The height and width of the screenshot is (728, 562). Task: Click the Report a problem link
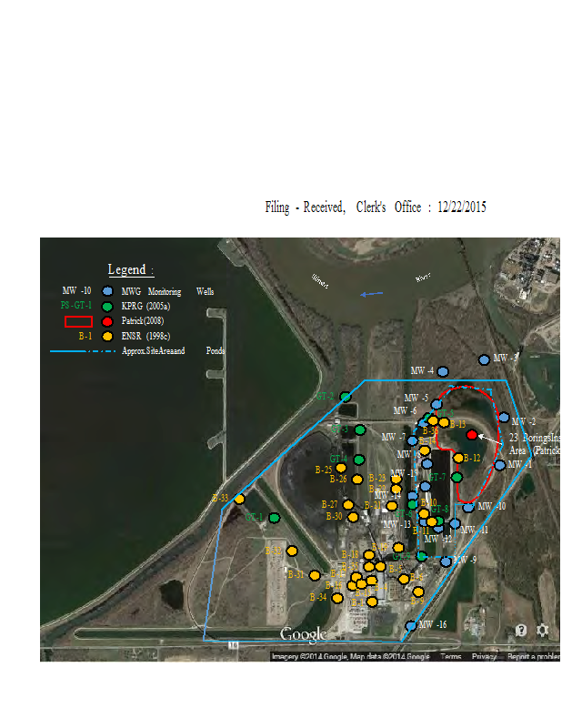(533, 656)
